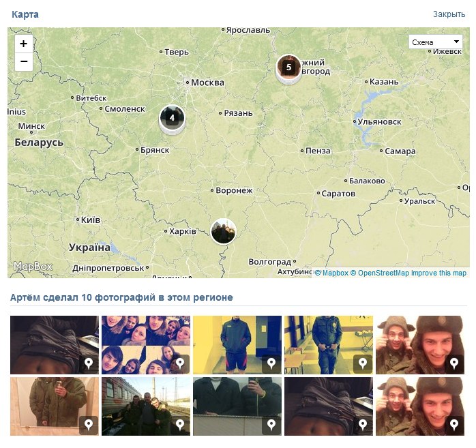Click the Балаково city label
The height and width of the screenshot is (448, 476).
367,181
